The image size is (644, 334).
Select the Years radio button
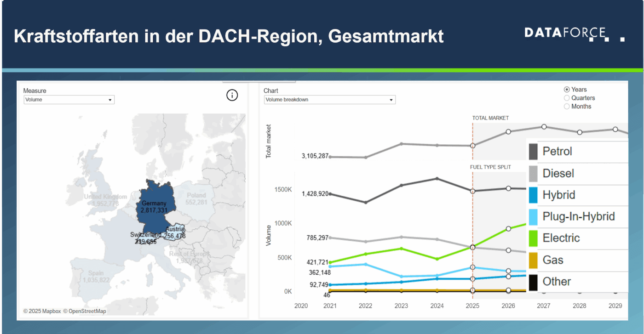point(567,89)
